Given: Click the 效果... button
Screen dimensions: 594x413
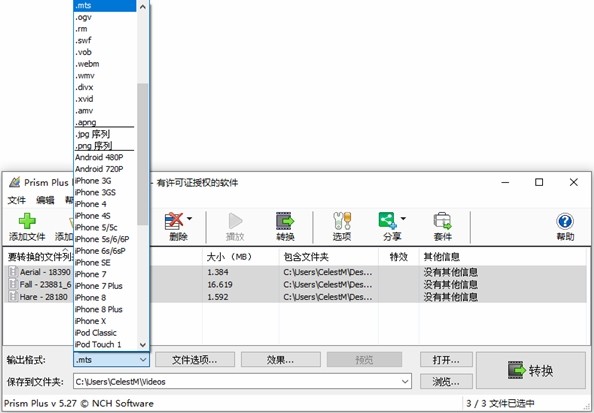Looking at the screenshot, I should click(x=280, y=360).
